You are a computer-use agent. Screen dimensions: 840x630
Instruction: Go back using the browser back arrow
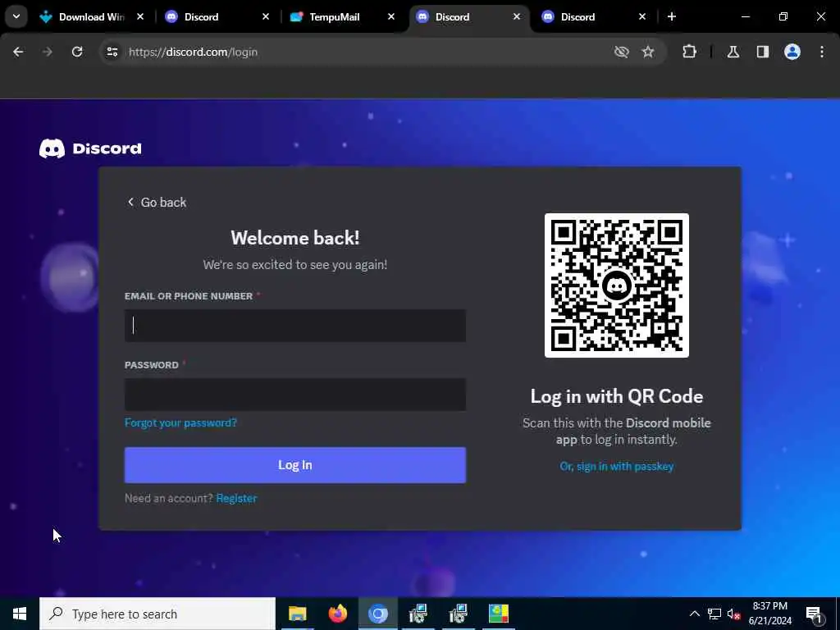coord(18,52)
